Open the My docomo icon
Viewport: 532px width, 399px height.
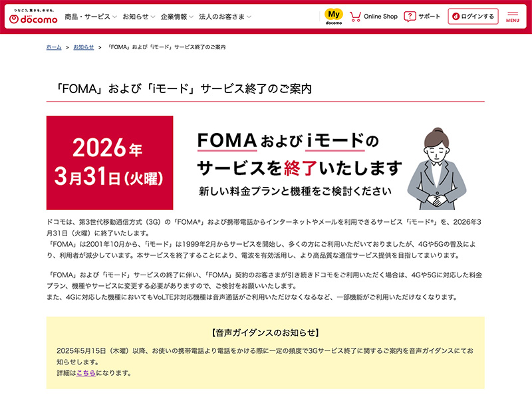click(334, 16)
